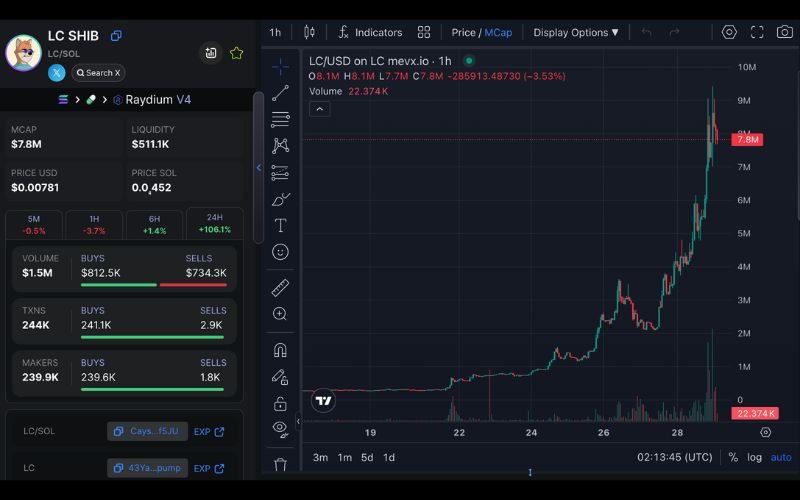Click the 22.374K volume axis label
Viewport: 800px width, 500px height.
[755, 413]
